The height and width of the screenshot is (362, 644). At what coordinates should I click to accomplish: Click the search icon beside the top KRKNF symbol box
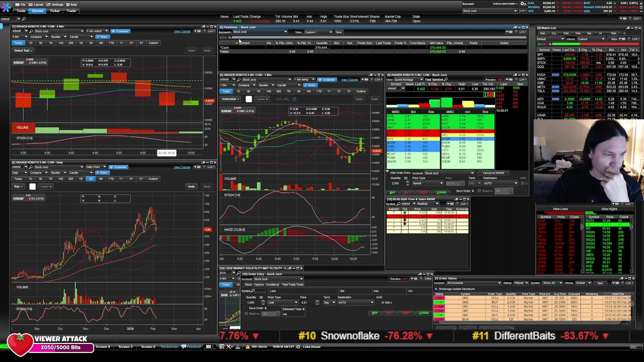(24, 19)
